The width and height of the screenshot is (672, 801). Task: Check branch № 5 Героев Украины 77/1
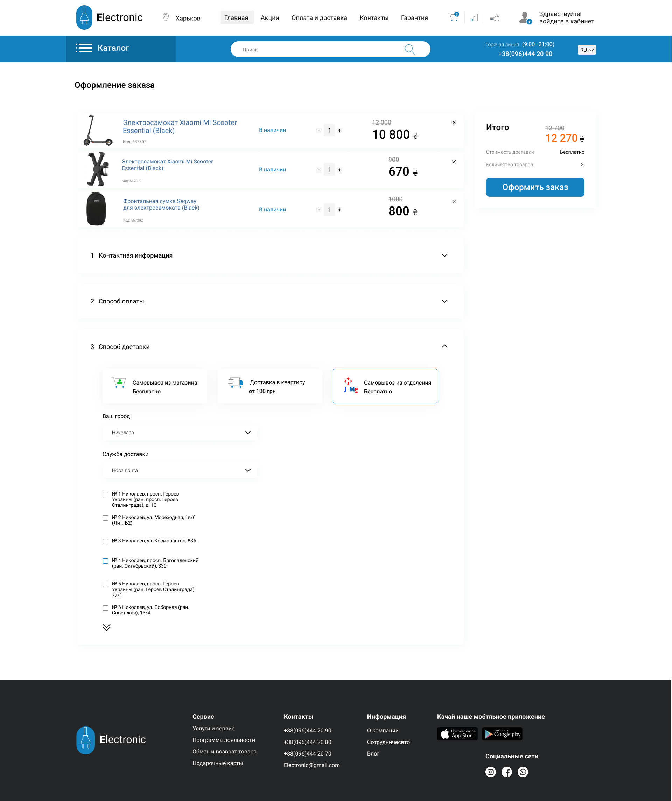(x=105, y=585)
